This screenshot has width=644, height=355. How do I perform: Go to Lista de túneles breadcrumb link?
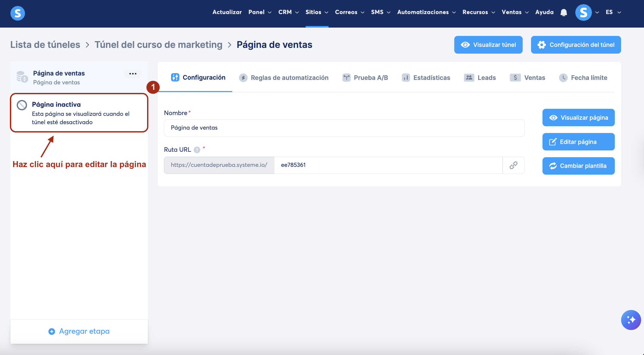[x=45, y=45]
